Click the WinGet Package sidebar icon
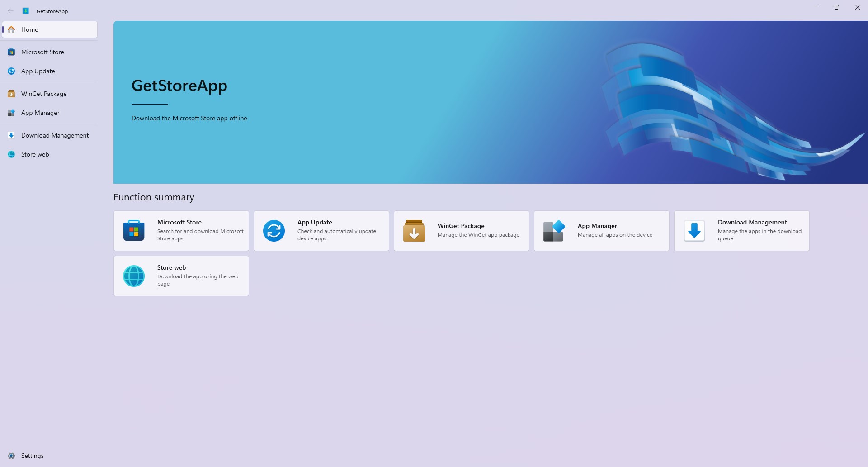The image size is (868, 467). [x=11, y=94]
